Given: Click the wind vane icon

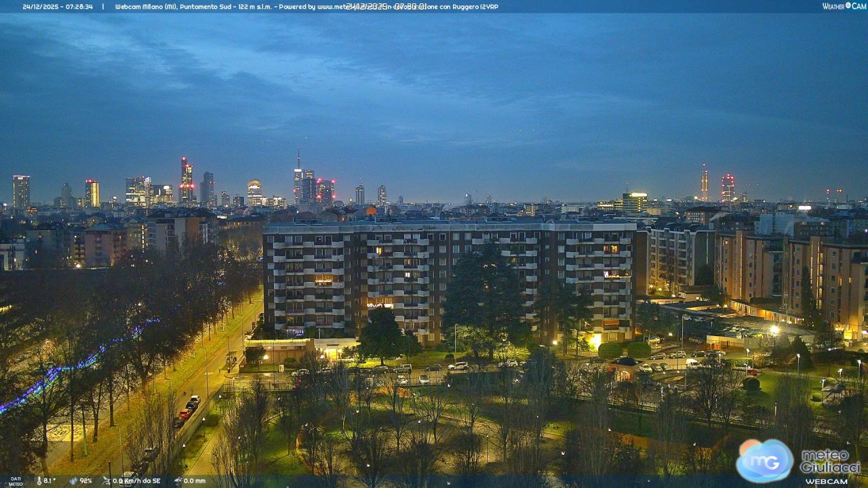Looking at the screenshot, I should pos(106,481).
